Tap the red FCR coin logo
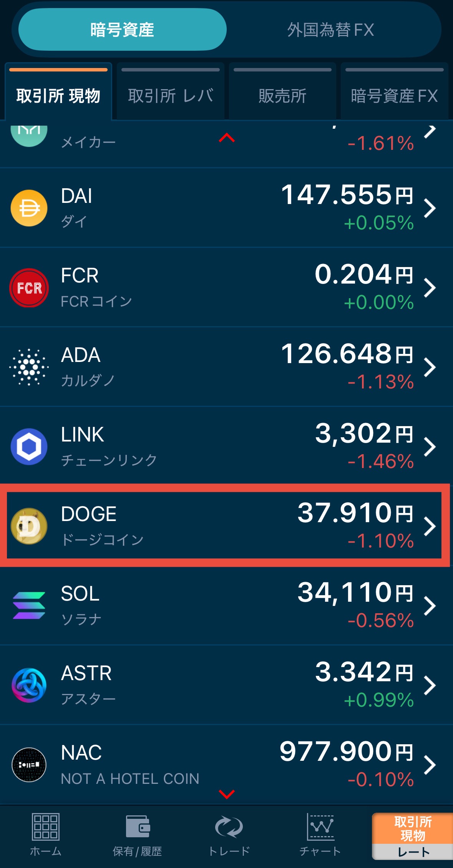Screen dimensions: 453x868 point(29,288)
